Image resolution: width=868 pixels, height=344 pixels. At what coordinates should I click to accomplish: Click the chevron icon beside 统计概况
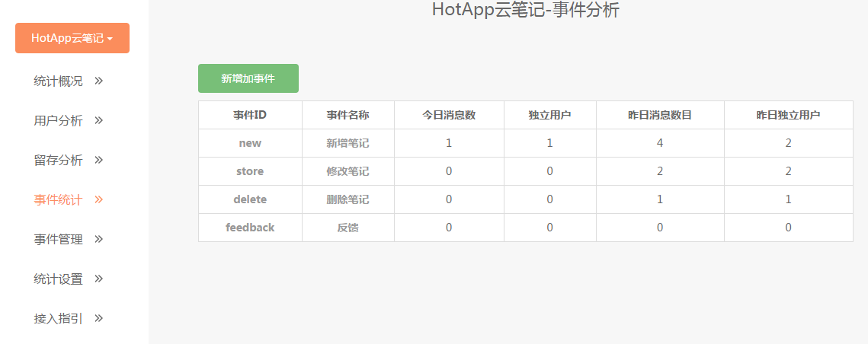pos(99,81)
